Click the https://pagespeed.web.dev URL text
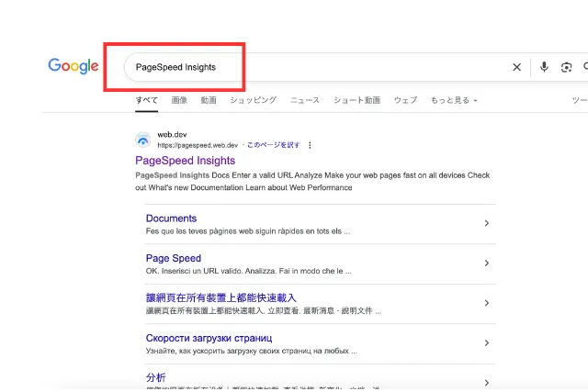The image size is (588, 392). pos(198,145)
